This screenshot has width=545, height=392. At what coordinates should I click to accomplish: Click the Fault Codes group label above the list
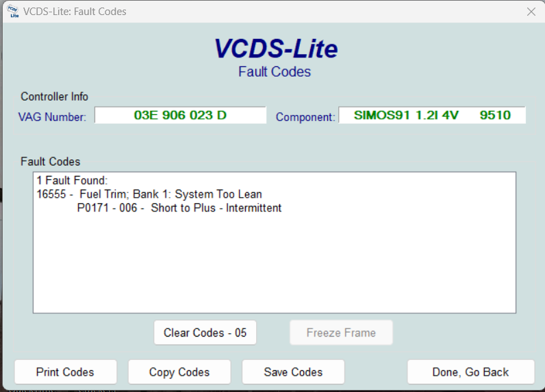click(51, 161)
